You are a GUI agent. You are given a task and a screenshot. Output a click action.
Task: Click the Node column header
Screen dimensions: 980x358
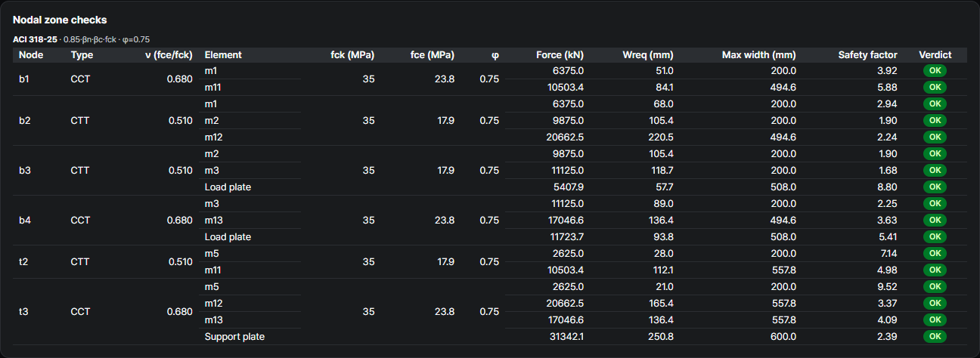click(31, 54)
